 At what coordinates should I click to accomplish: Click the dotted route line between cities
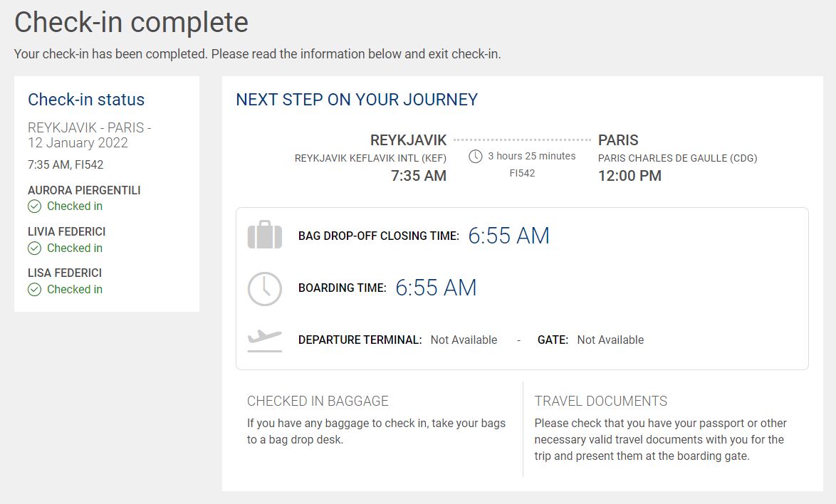(x=522, y=140)
